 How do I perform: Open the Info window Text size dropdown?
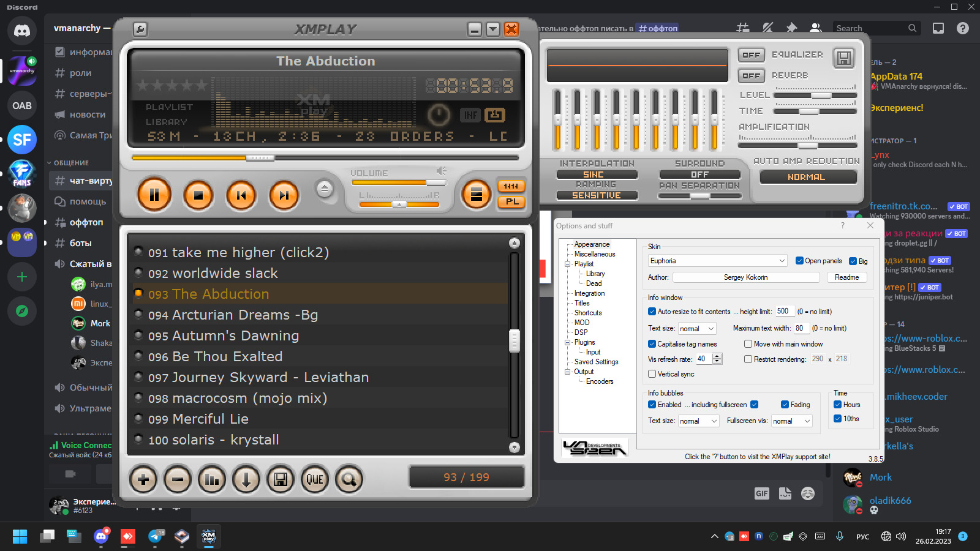697,329
